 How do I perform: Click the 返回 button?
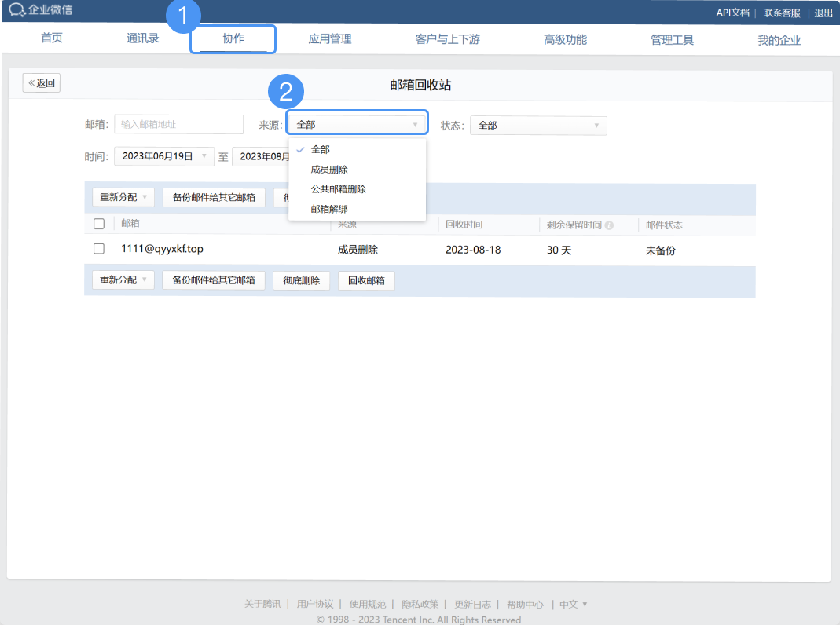pyautogui.click(x=41, y=82)
